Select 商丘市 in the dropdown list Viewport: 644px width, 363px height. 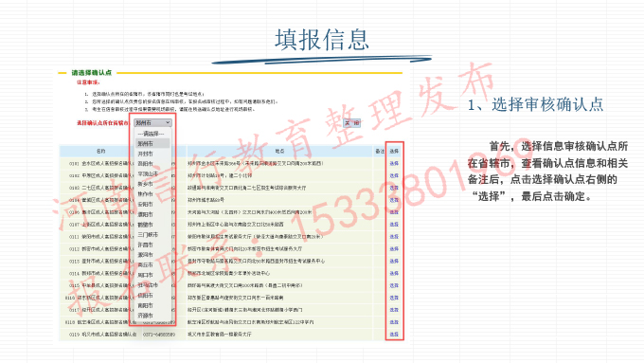pos(145,265)
